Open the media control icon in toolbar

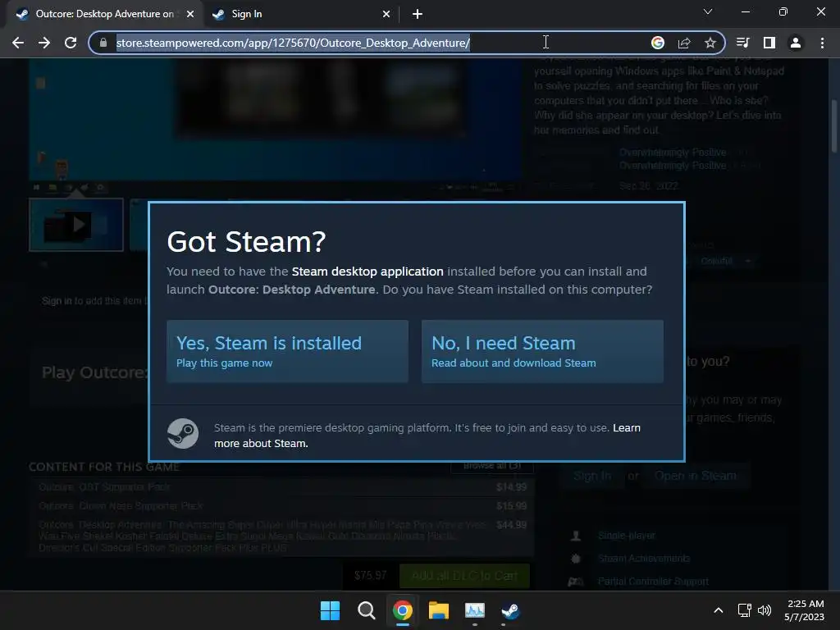tap(743, 43)
